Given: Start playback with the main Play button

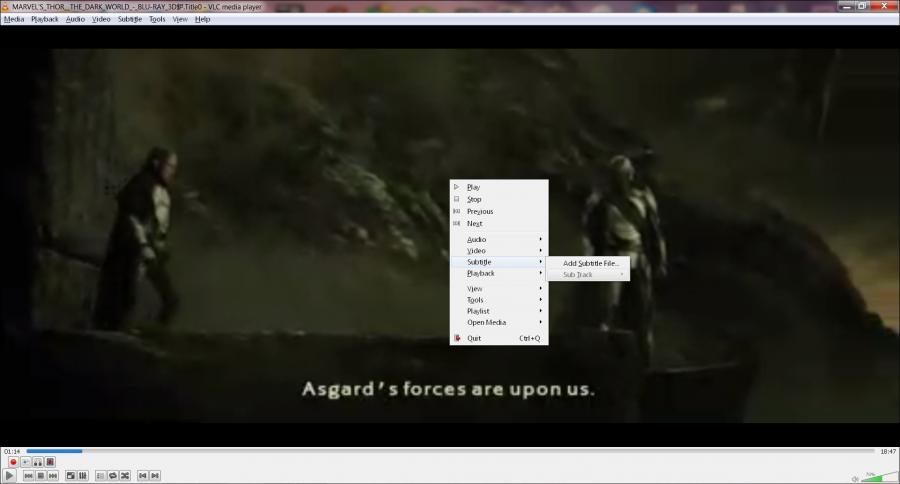Looking at the screenshot, I should tap(9, 476).
